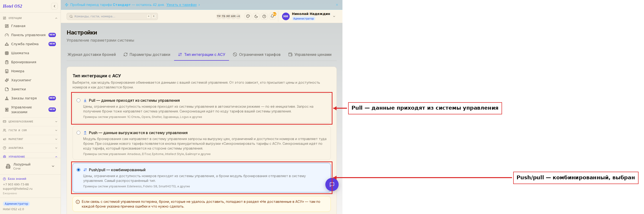644x214 pixels.
Task: Click the Hotel OS2 v2.0 version text
Action: click(x=13, y=209)
